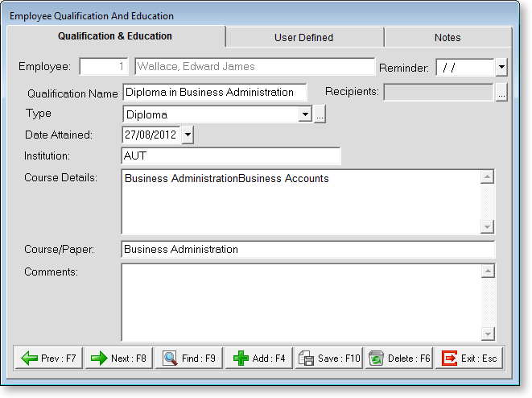Click the Find magnifying glass icon
The height and width of the screenshot is (398, 532).
pos(171,359)
